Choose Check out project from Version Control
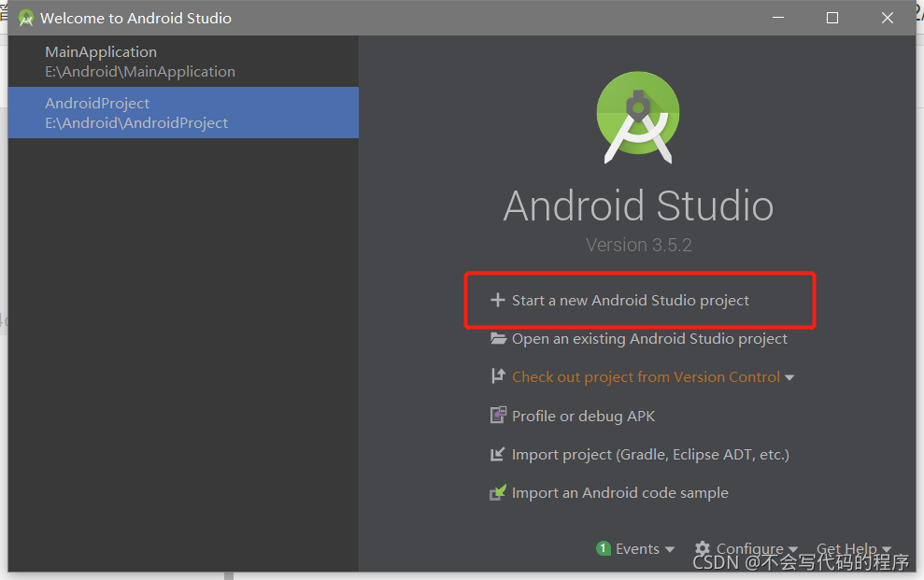Image resolution: width=924 pixels, height=580 pixels. (x=646, y=376)
